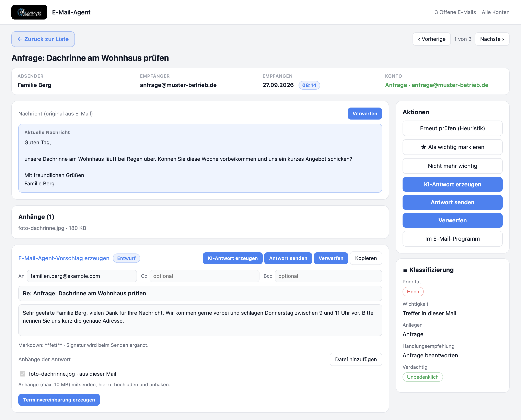Click the Klassifizierung list icon
Image resolution: width=521 pixels, height=420 pixels.
coord(405,270)
